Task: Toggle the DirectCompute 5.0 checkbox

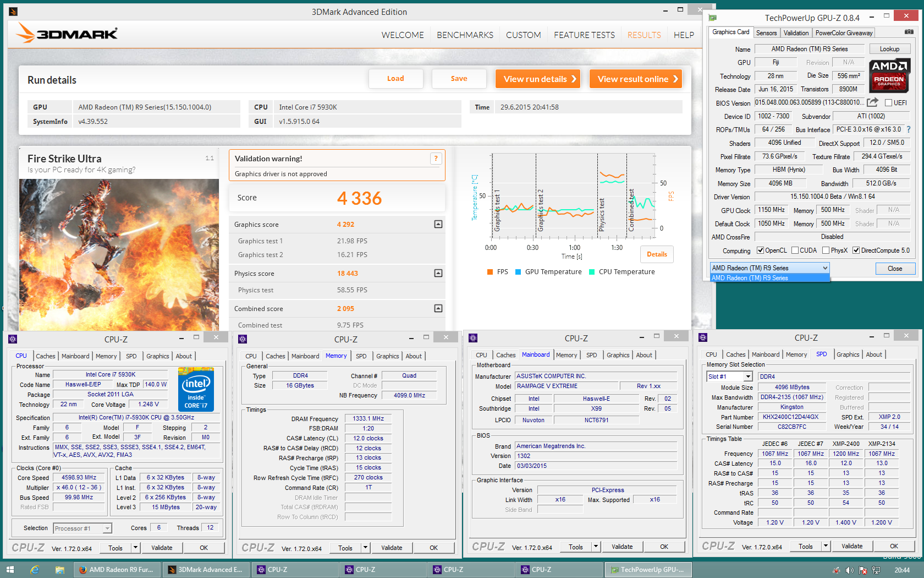Action: click(856, 250)
